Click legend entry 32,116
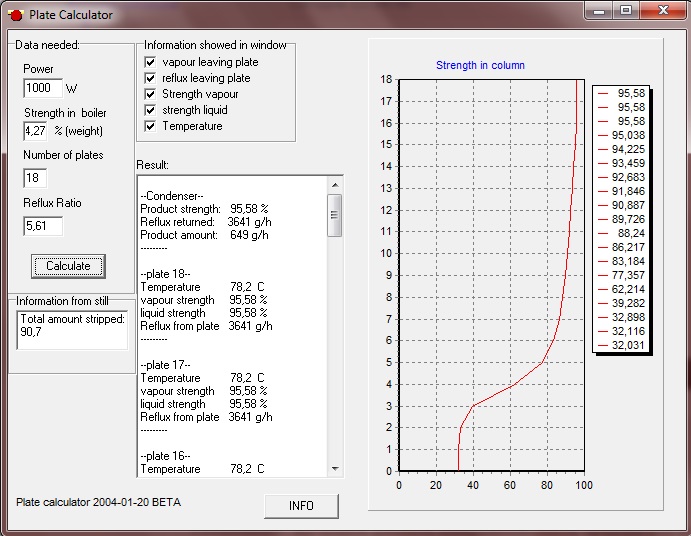 point(621,331)
